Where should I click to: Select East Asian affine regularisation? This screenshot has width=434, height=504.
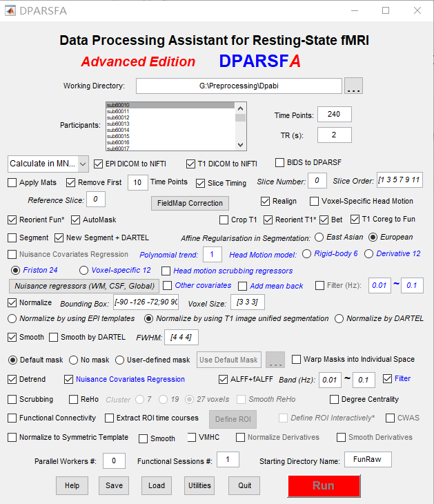[x=319, y=237]
